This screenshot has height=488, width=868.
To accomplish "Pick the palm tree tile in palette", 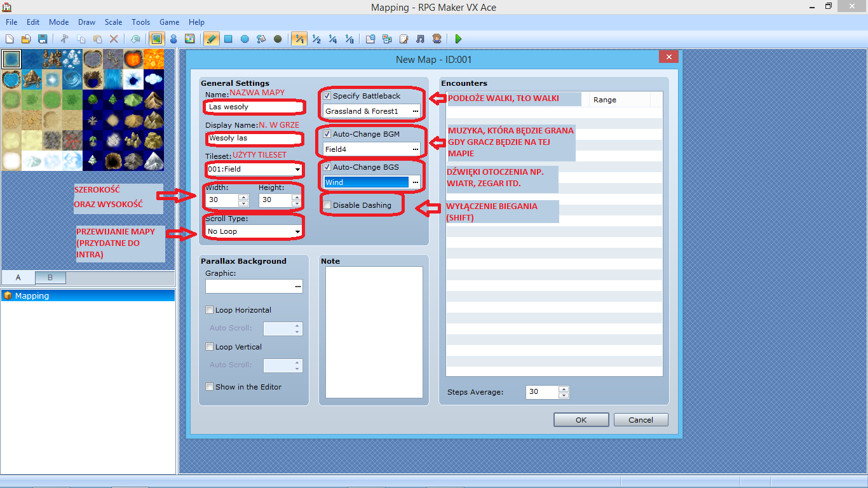I will pos(93,140).
